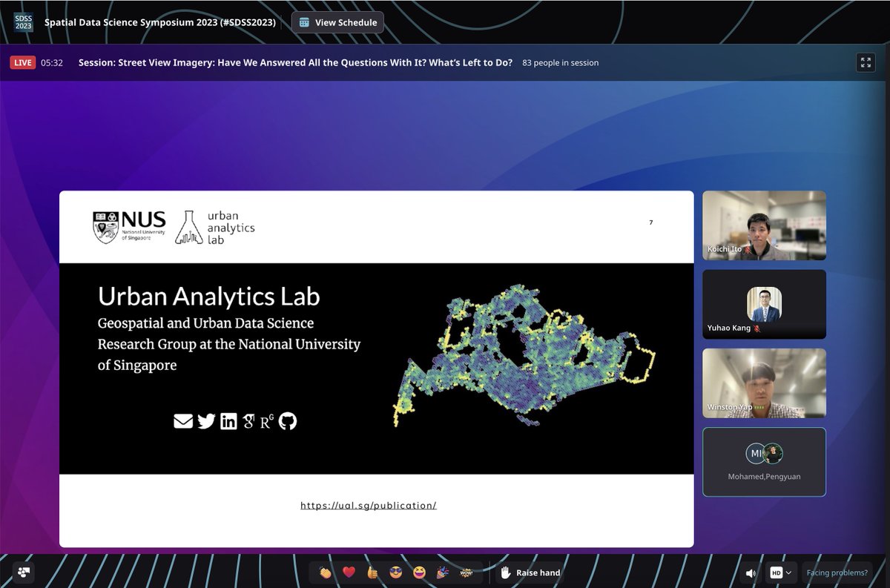Send the laughing face reaction
The width and height of the screenshot is (890, 588).
[419, 572]
